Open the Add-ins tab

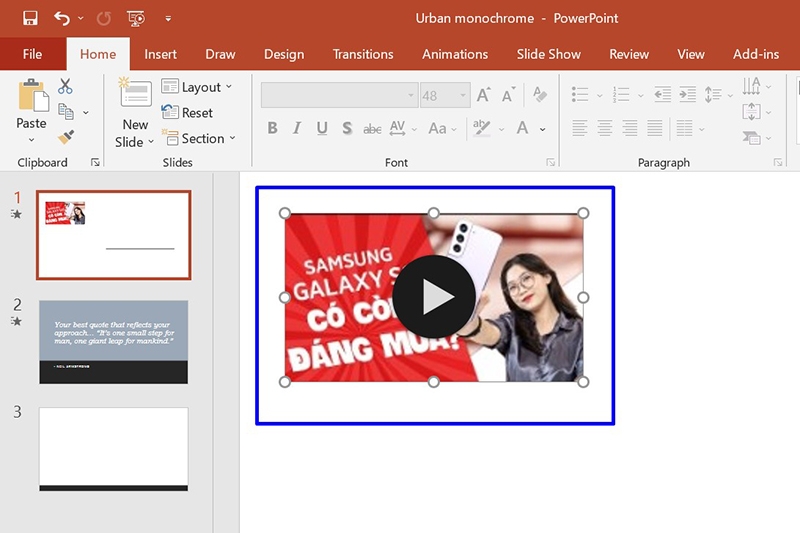756,54
